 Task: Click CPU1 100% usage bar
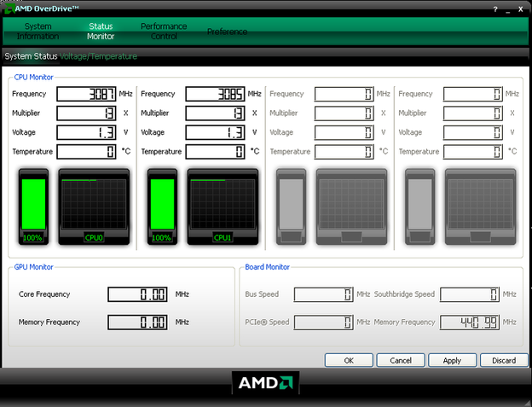(162, 206)
